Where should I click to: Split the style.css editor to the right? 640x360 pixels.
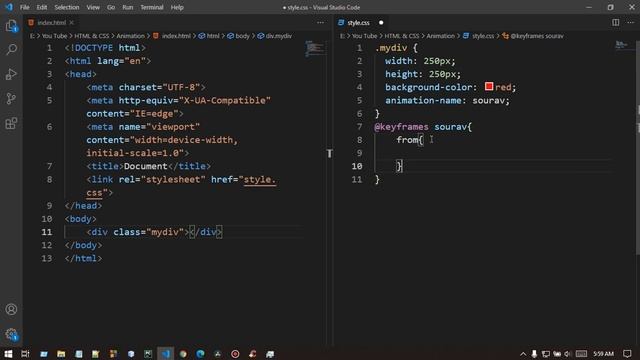click(616, 22)
